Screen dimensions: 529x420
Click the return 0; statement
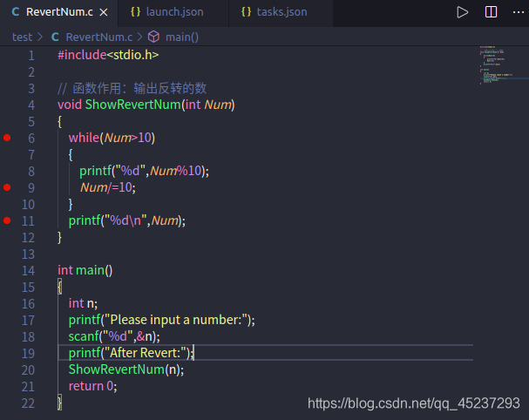tap(92, 386)
